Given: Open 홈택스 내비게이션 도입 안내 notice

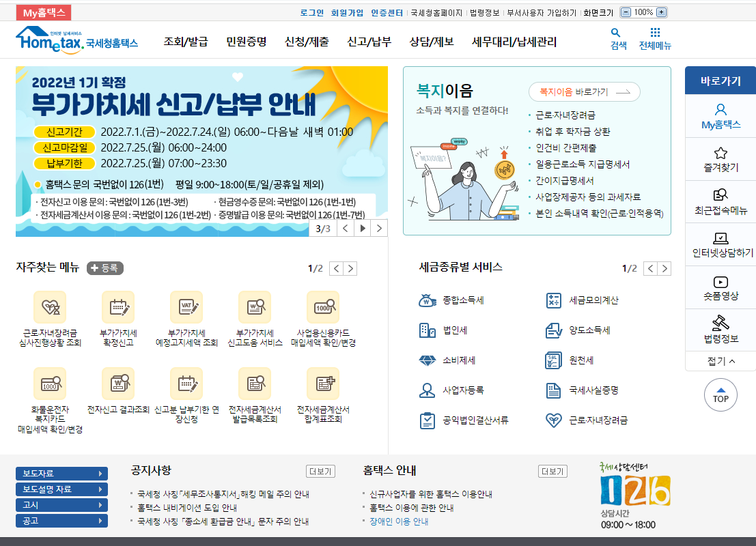Looking at the screenshot, I should (x=187, y=508).
